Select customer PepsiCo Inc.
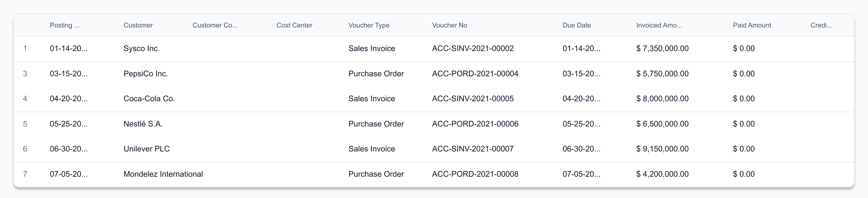The image size is (868, 198). point(146,73)
